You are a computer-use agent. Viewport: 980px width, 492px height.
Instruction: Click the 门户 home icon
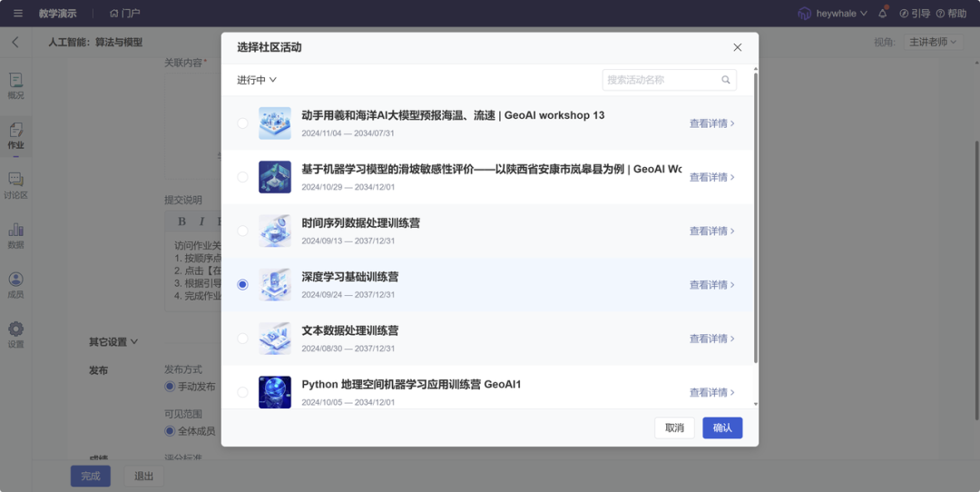[113, 13]
